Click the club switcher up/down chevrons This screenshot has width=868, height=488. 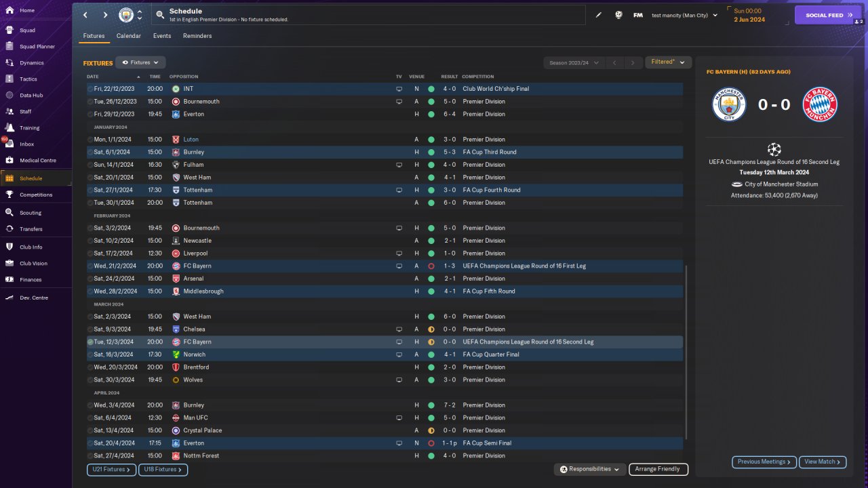coord(140,15)
